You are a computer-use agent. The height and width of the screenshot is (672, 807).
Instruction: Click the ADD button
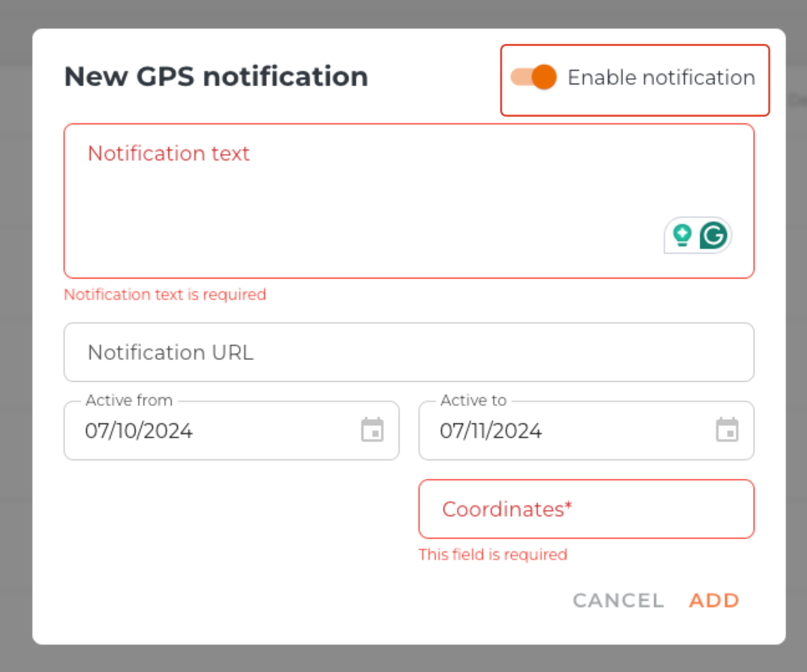click(x=713, y=600)
